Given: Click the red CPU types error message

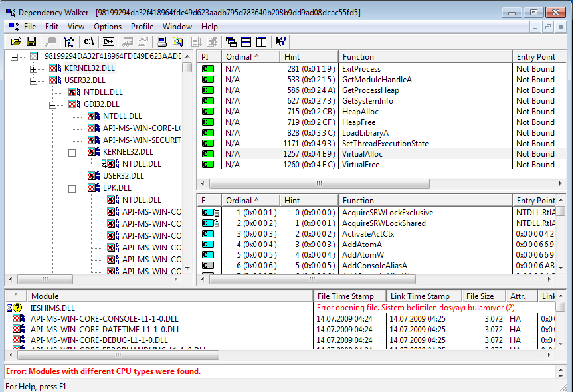Looking at the screenshot, I should 103,371.
